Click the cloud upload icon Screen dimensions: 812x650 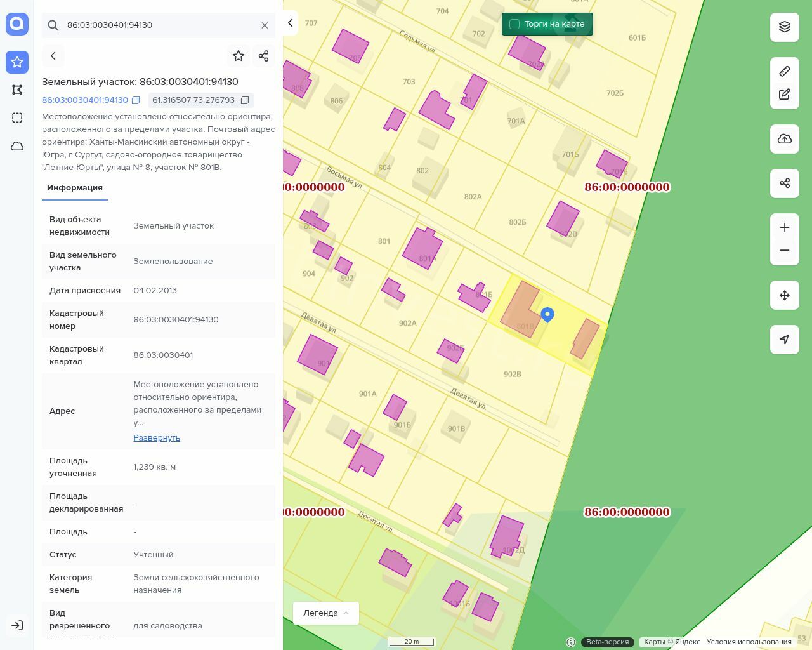(x=785, y=139)
